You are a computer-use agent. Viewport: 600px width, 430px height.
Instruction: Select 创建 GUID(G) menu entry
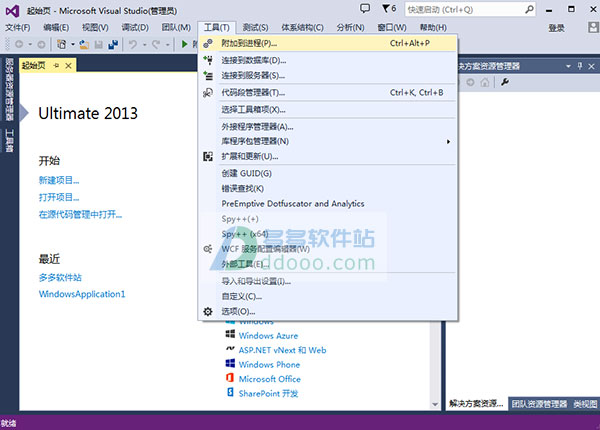pos(328,173)
